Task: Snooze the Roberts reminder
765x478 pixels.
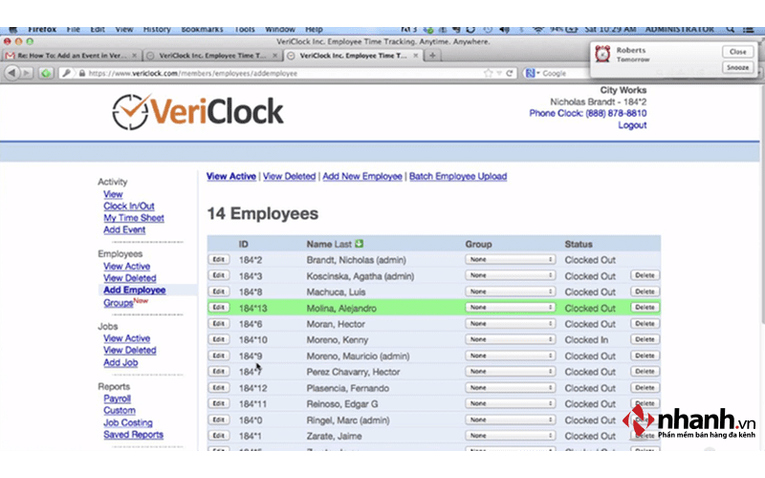Action: click(737, 67)
